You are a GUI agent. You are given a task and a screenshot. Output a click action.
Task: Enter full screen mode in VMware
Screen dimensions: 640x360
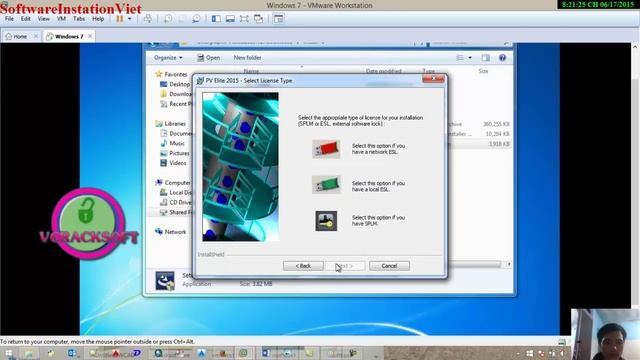(x=244, y=19)
